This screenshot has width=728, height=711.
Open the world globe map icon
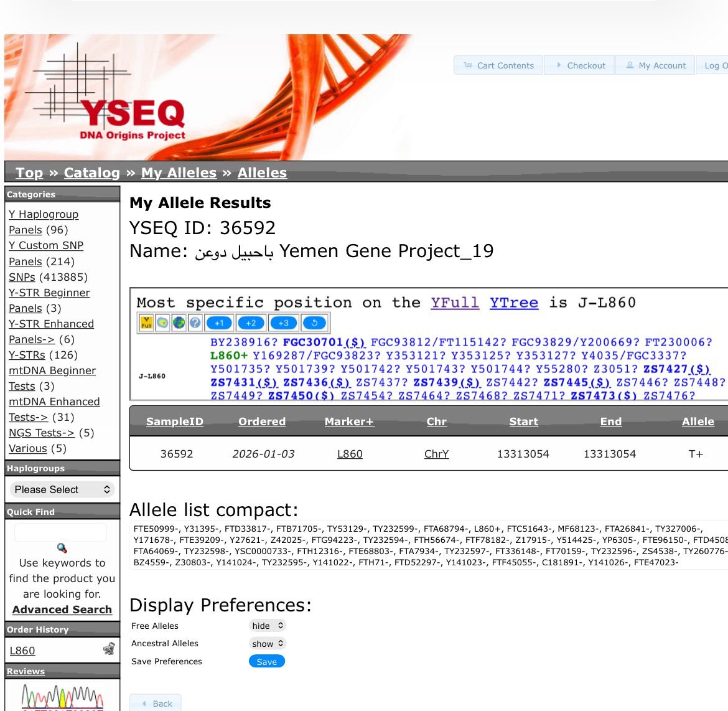(179, 323)
